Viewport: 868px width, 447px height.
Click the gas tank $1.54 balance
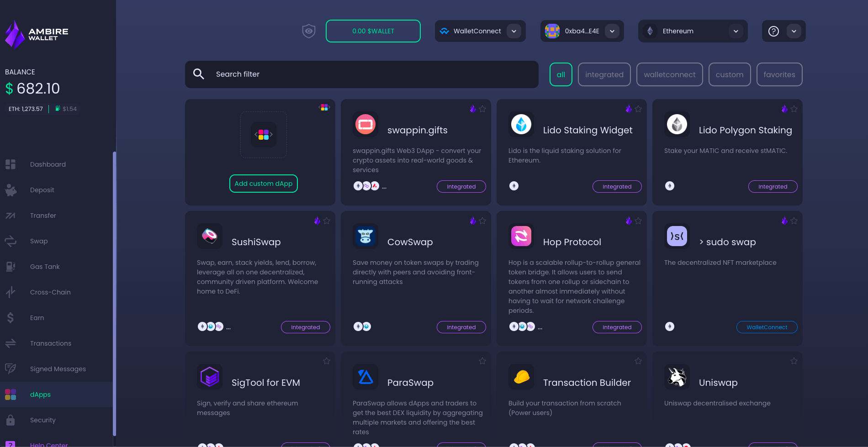[66, 109]
